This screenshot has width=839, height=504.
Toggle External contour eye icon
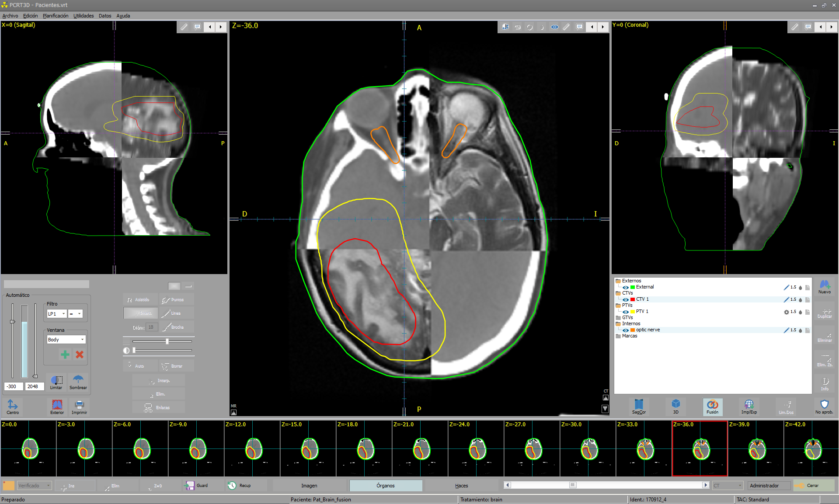(x=626, y=287)
